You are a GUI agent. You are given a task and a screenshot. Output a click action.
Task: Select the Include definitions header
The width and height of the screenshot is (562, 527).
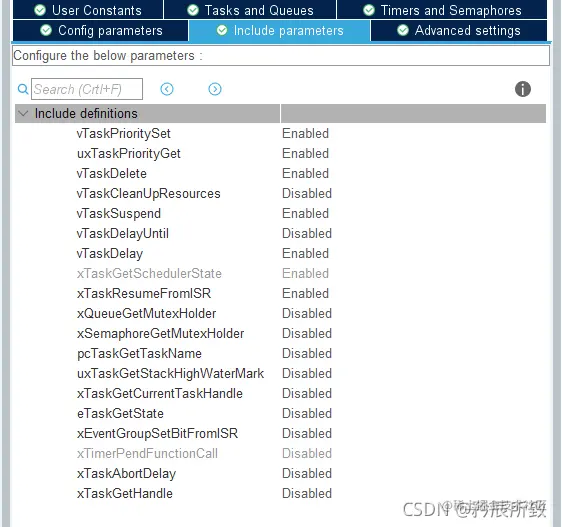click(280, 114)
